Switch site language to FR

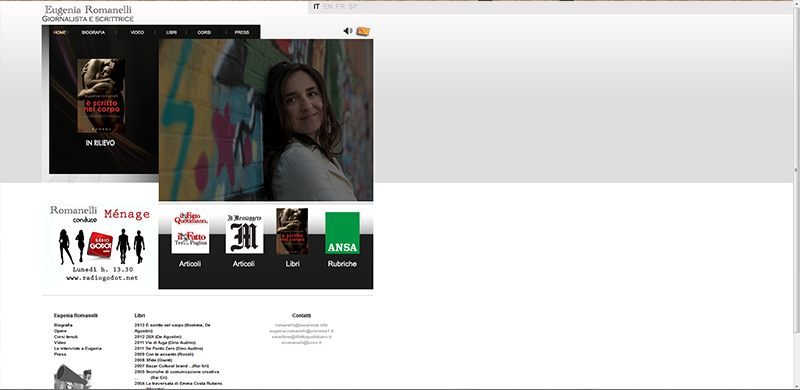click(x=340, y=7)
